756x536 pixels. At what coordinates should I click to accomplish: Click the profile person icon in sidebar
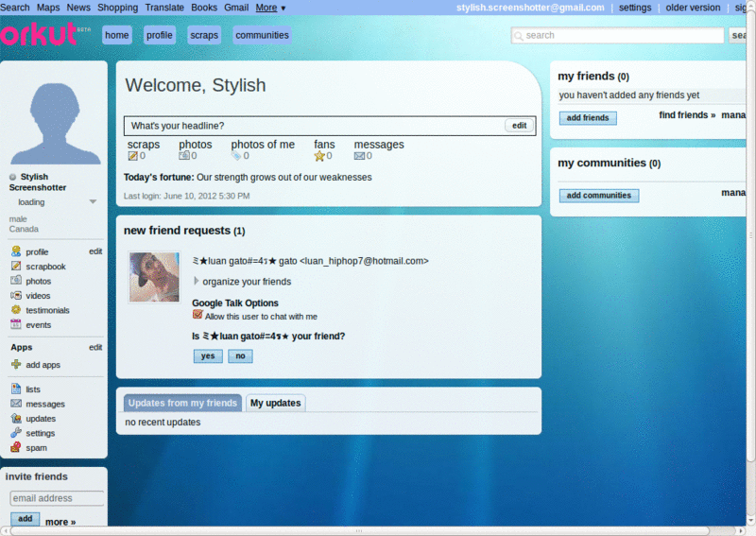pyautogui.click(x=16, y=251)
